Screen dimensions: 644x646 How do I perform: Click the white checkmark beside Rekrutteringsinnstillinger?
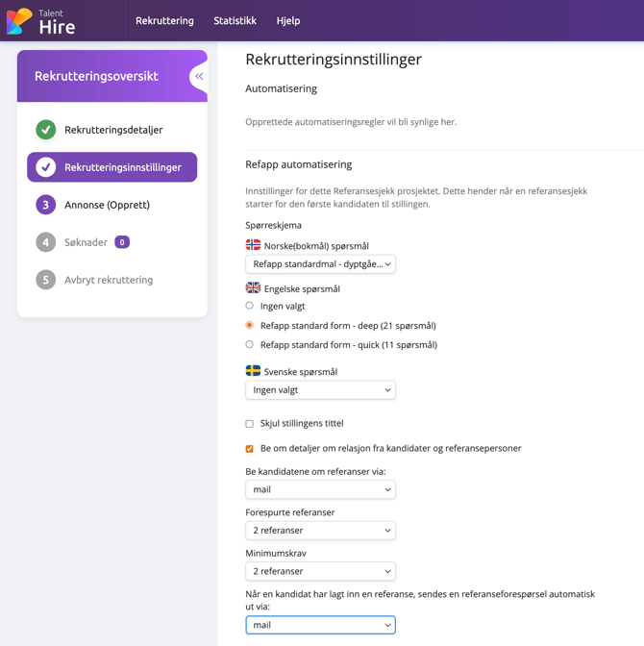[45, 167]
